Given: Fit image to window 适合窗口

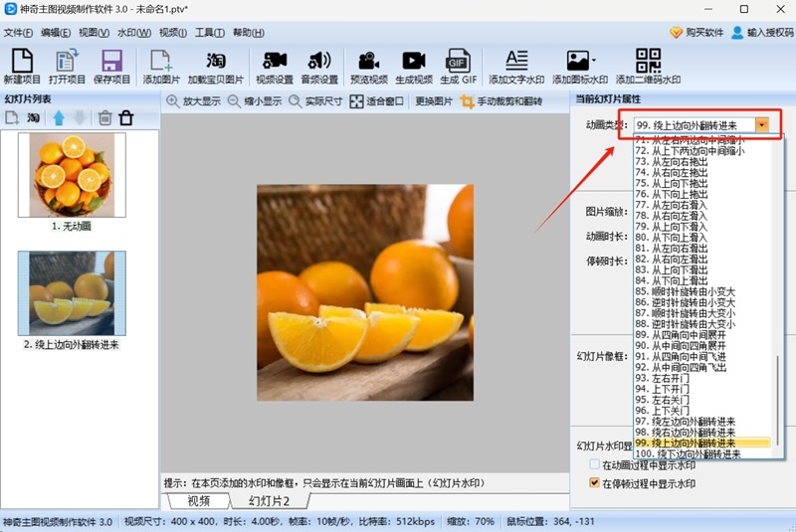Looking at the screenshot, I should [x=377, y=100].
